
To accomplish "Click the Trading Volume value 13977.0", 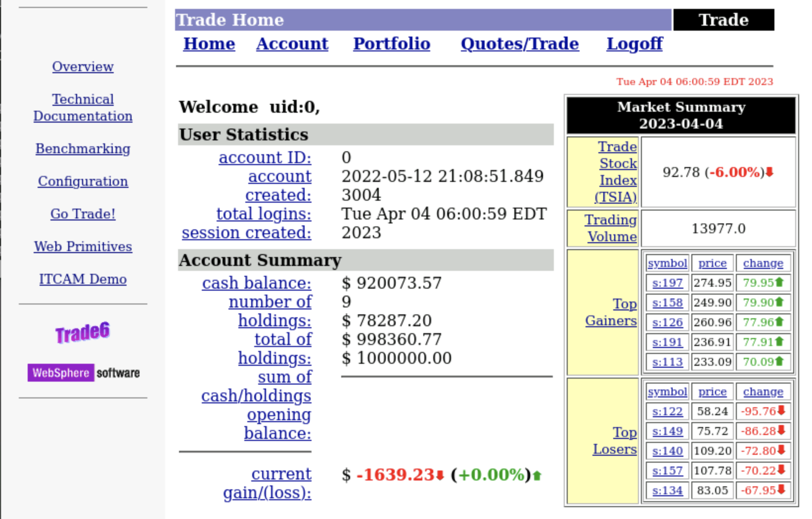I will [x=718, y=228].
